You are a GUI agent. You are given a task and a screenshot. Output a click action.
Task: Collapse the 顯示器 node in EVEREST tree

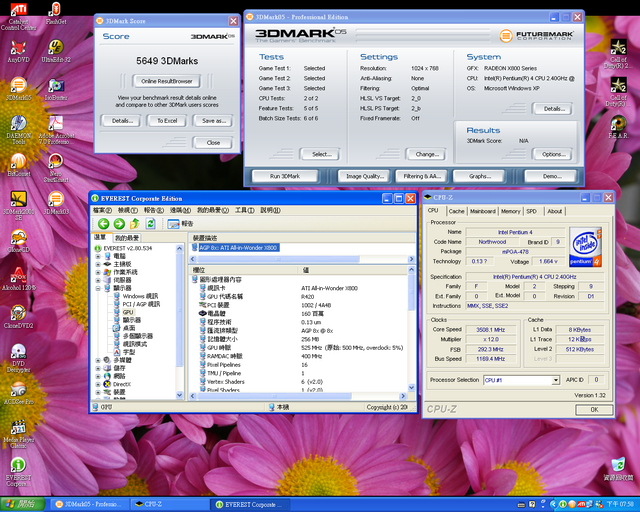98,288
